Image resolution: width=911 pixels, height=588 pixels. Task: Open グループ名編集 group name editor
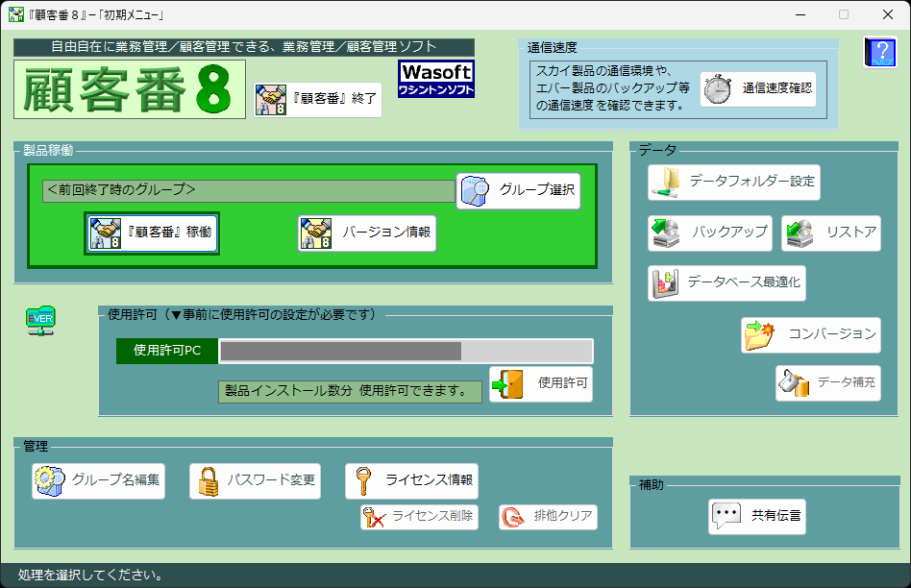pos(98,481)
